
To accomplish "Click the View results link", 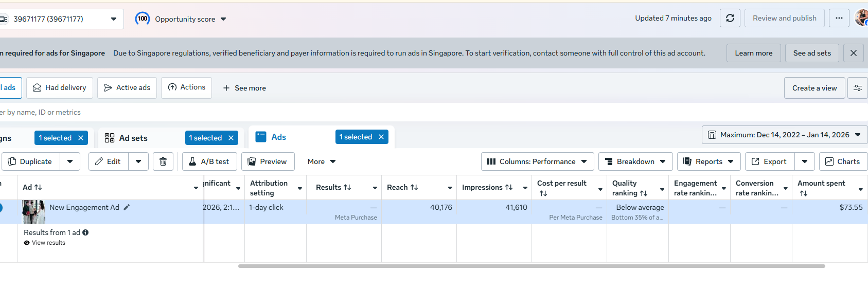I will coord(48,243).
